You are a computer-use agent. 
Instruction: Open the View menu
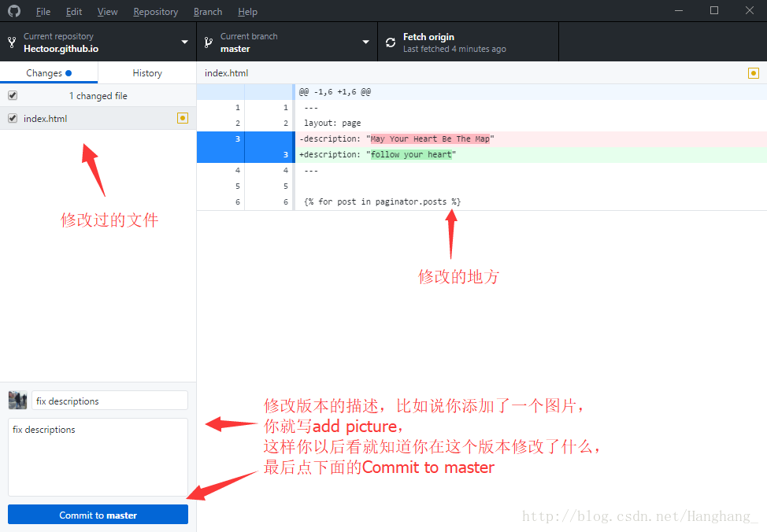coord(108,11)
